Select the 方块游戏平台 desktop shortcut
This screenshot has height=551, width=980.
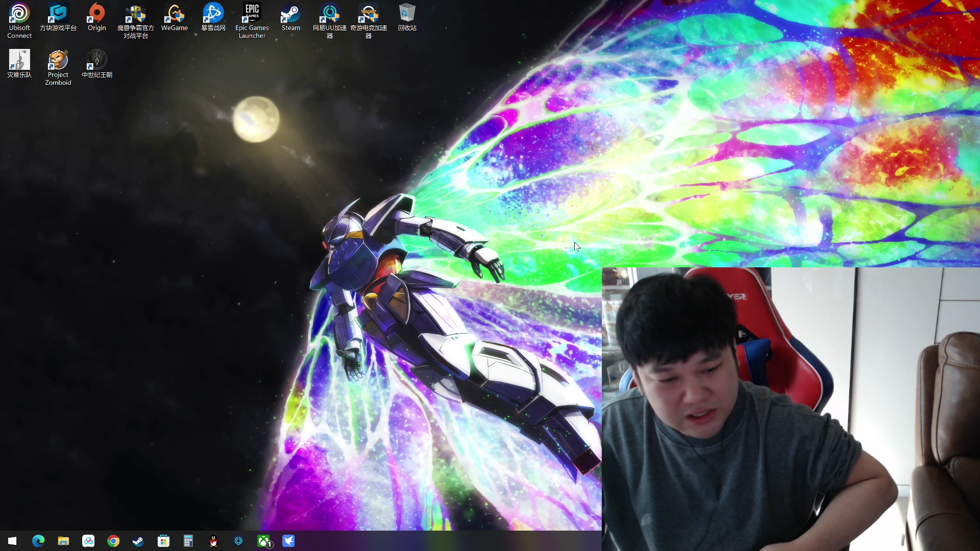point(58,17)
